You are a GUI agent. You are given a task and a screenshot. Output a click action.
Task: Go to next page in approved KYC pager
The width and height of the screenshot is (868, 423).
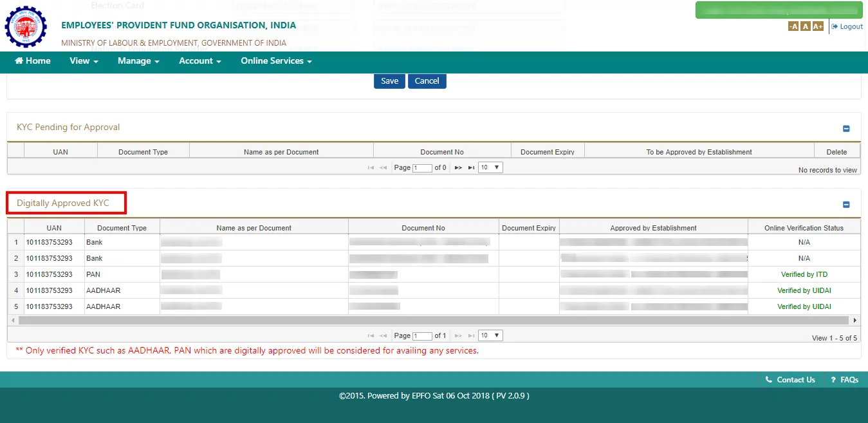pyautogui.click(x=458, y=335)
